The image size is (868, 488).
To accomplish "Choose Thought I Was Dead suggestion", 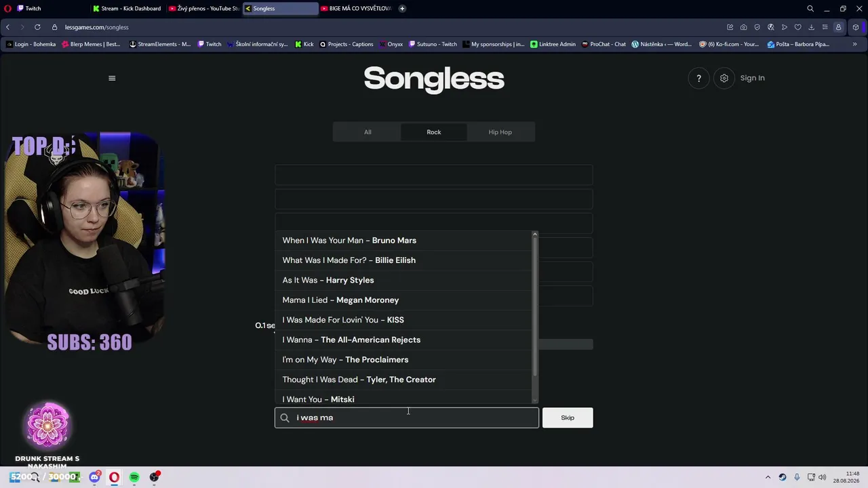I will point(403,380).
